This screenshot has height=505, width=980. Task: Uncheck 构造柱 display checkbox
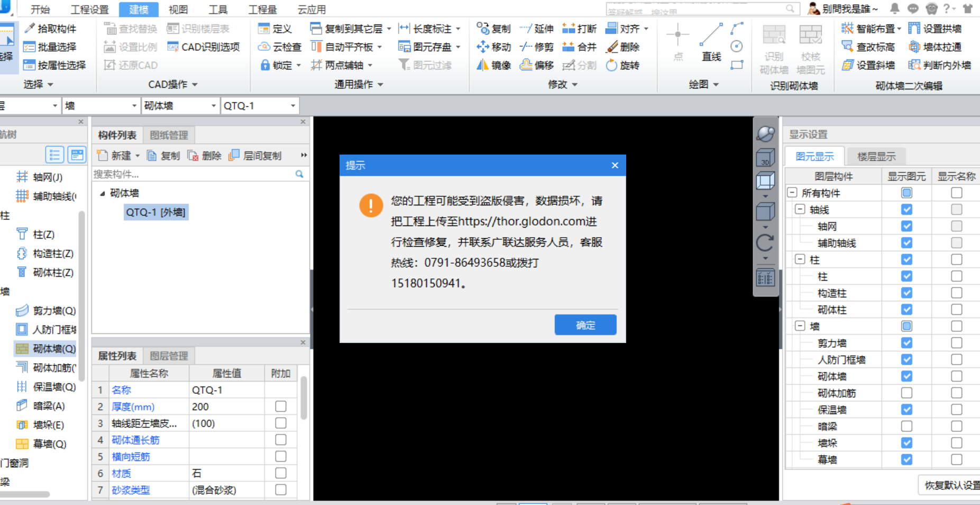coord(906,293)
